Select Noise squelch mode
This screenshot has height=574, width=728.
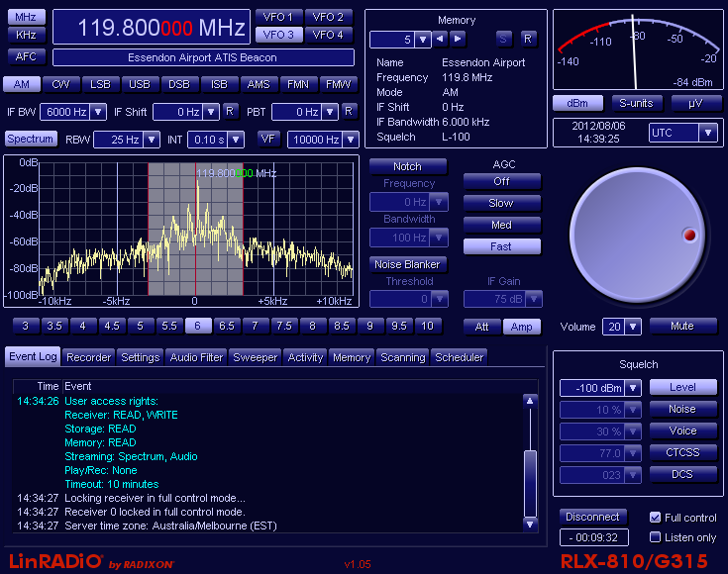(x=683, y=409)
